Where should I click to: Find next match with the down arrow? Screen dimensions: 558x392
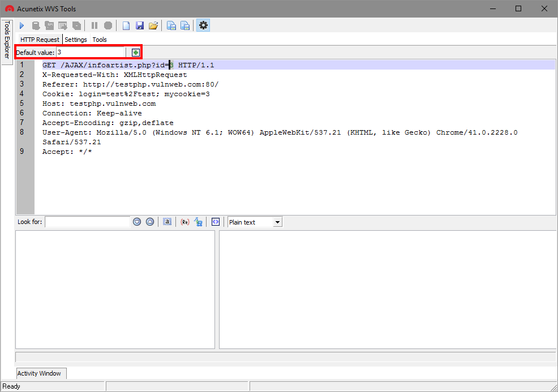137,222
